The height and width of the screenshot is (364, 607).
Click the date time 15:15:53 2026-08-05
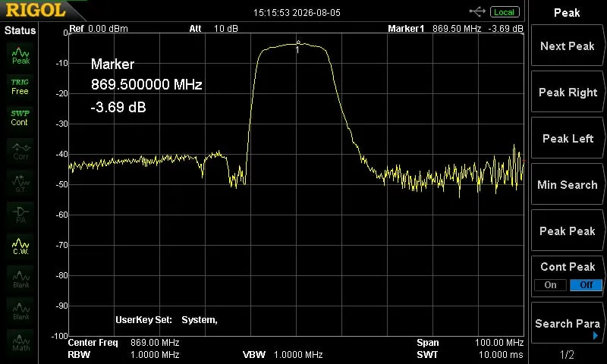pyautogui.click(x=297, y=12)
